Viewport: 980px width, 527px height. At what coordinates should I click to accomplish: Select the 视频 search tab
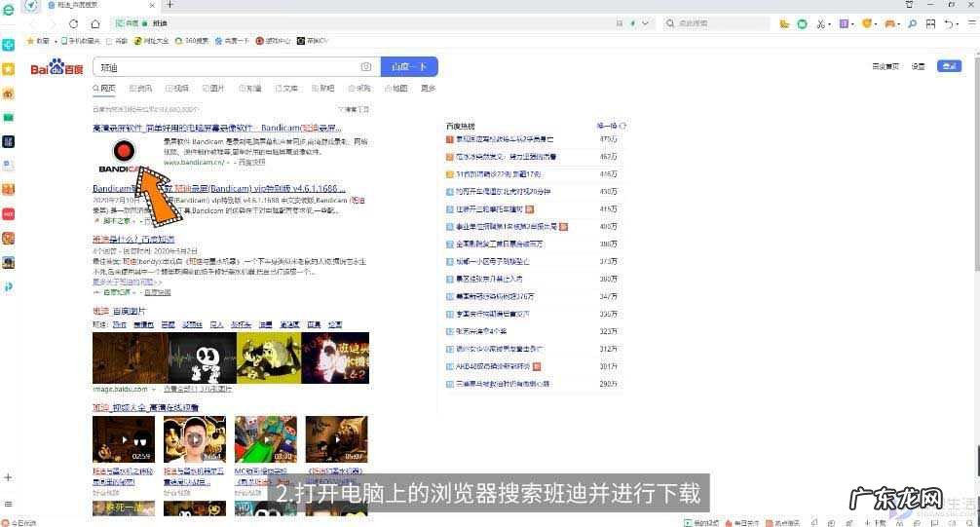(177, 89)
